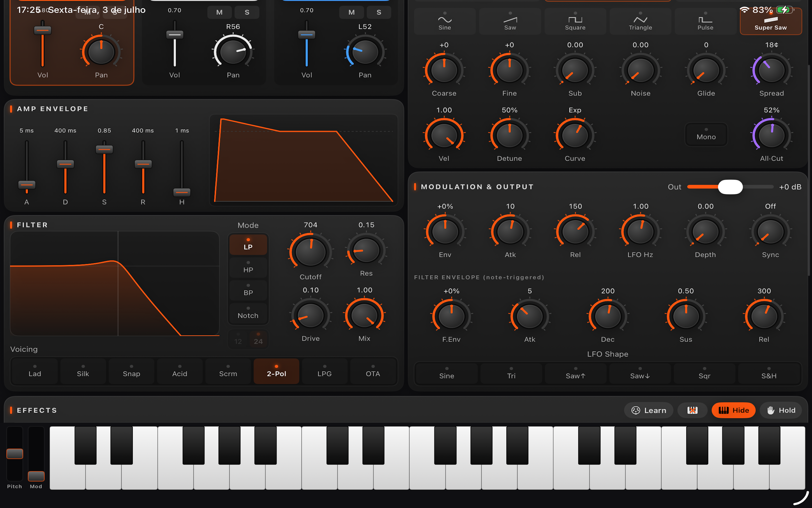
Task: Select the Super Saw waveform
Action: point(771,21)
